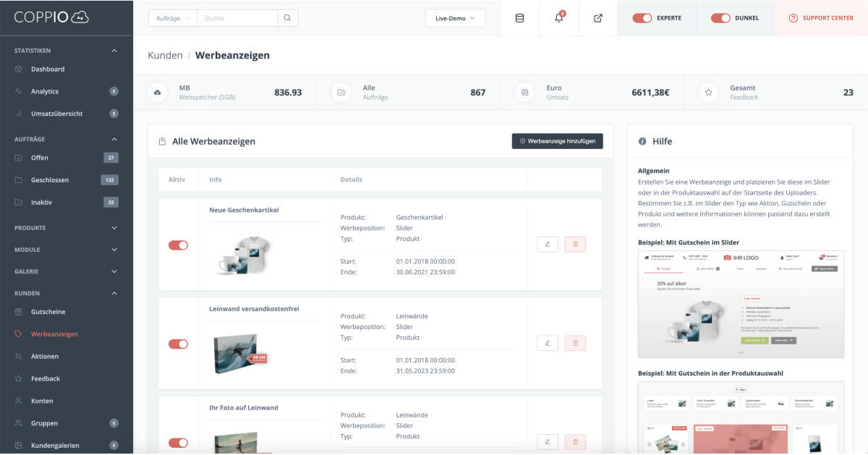Viewport: 868px width, 455px height.
Task: Click the Gutscheine gift icon
Action: pos(18,312)
